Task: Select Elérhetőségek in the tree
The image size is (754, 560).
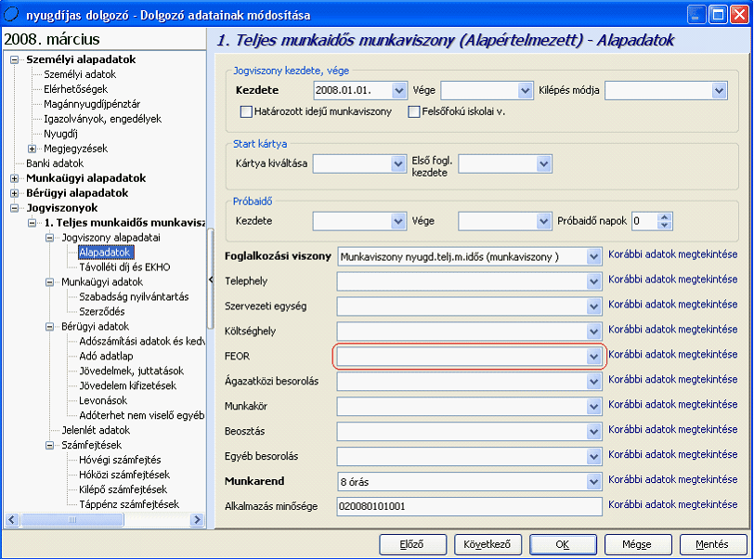Action: (75, 89)
